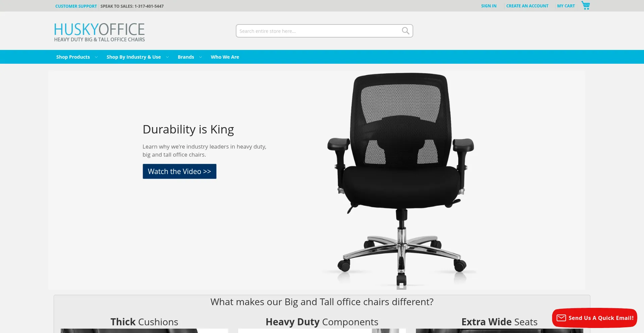Open the Shop Products menu
This screenshot has width=644, height=333.
(x=73, y=57)
